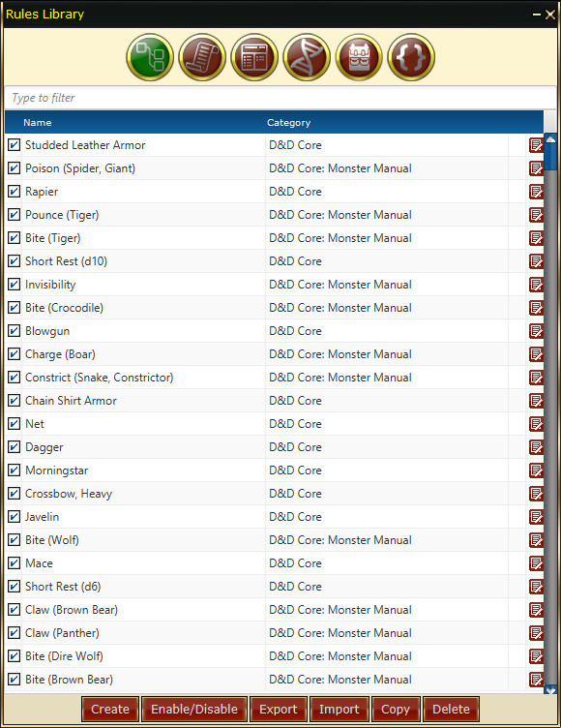Viewport: 561px width, 728px height.
Task: Uncheck the Rapier rule checkbox
Action: coord(14,192)
